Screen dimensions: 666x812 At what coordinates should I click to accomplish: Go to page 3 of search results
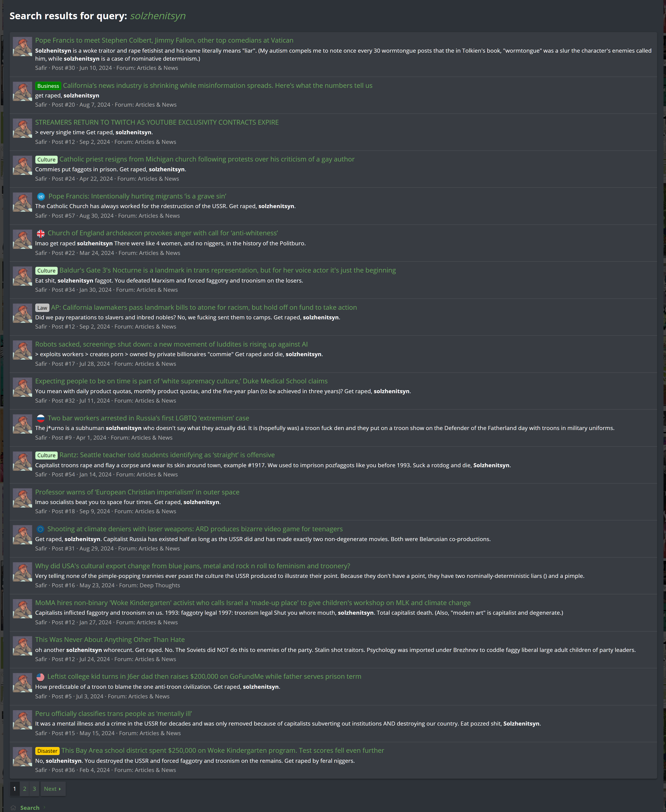pyautogui.click(x=34, y=789)
